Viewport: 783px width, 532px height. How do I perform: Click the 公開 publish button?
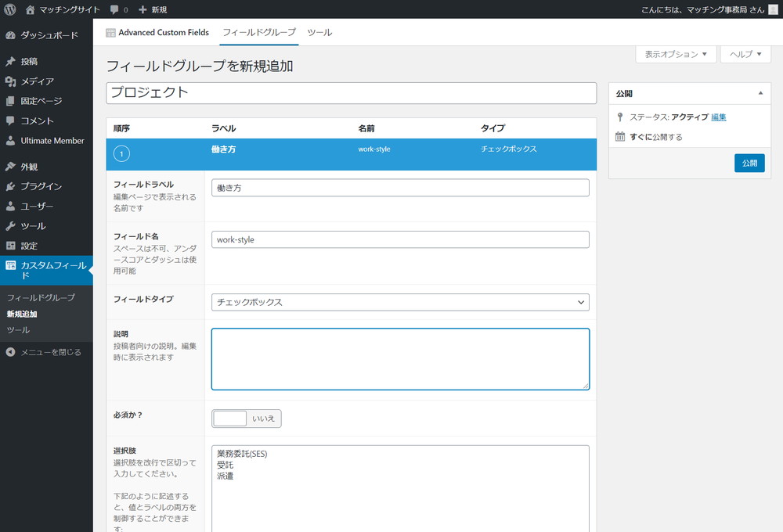click(749, 164)
